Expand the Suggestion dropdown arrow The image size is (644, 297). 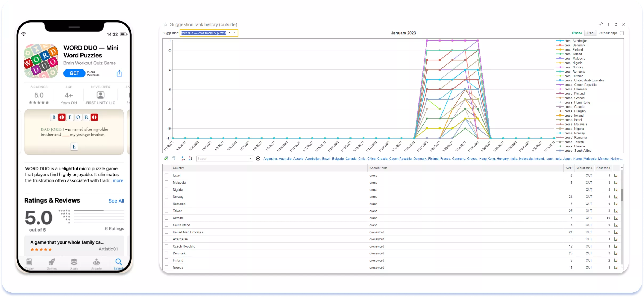click(230, 33)
